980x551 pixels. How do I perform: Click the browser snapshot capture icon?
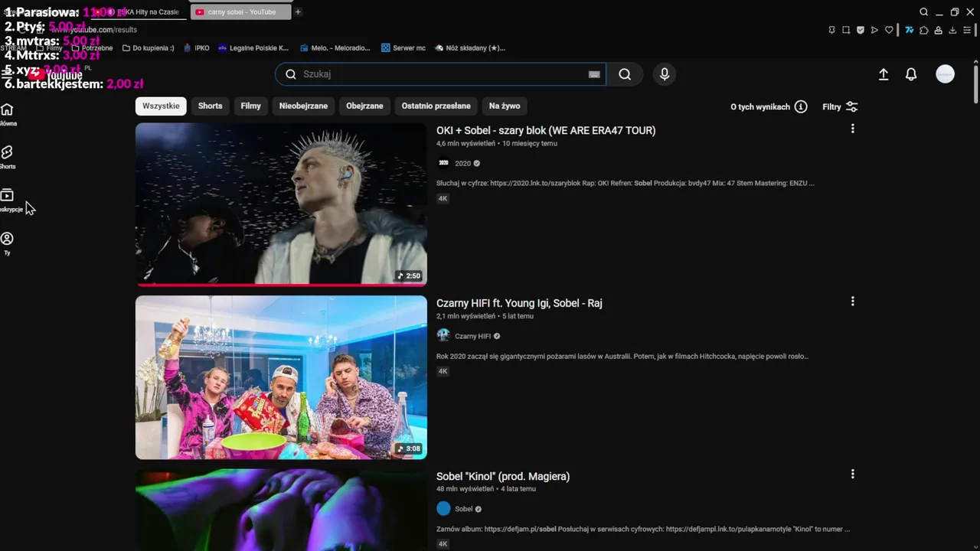click(846, 30)
